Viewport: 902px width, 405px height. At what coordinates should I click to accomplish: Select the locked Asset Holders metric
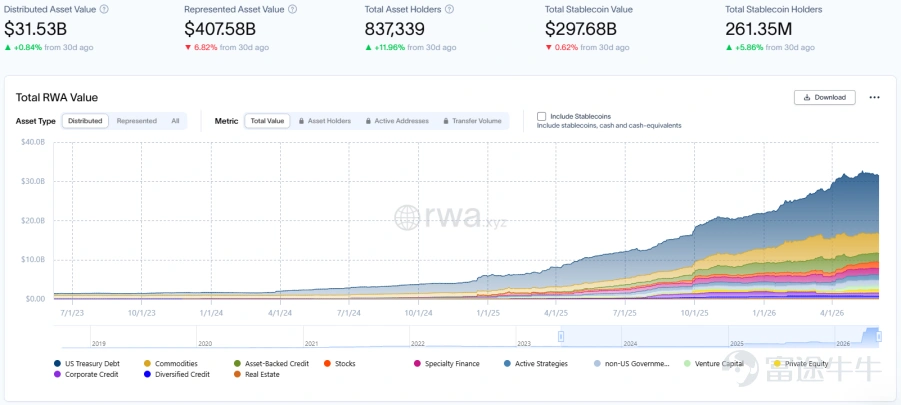325,121
